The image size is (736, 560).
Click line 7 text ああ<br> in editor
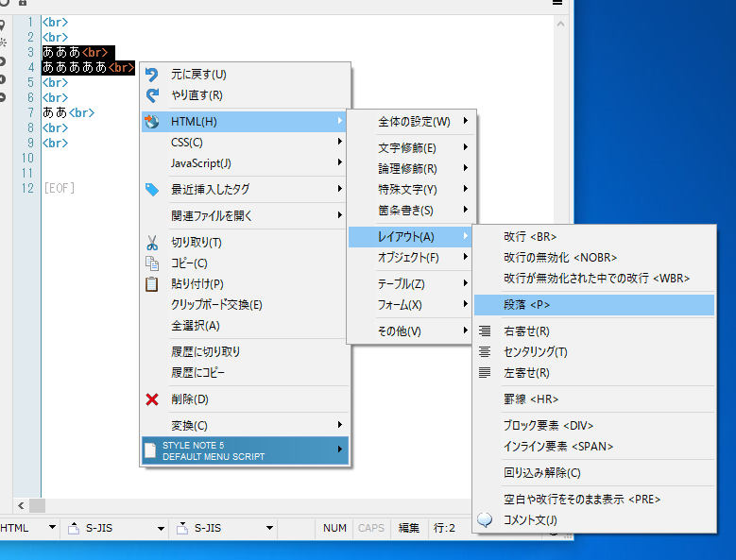click(69, 112)
